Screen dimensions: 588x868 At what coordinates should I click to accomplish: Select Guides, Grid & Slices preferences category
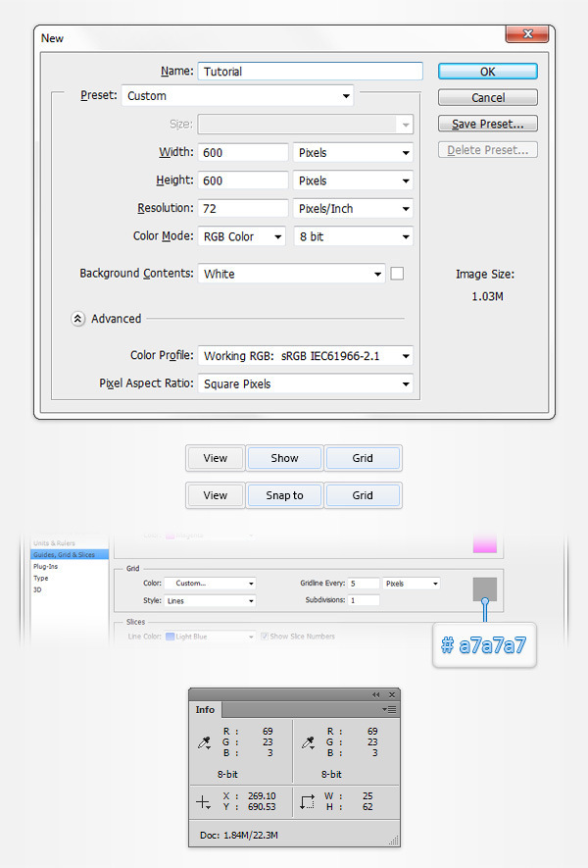click(x=64, y=555)
